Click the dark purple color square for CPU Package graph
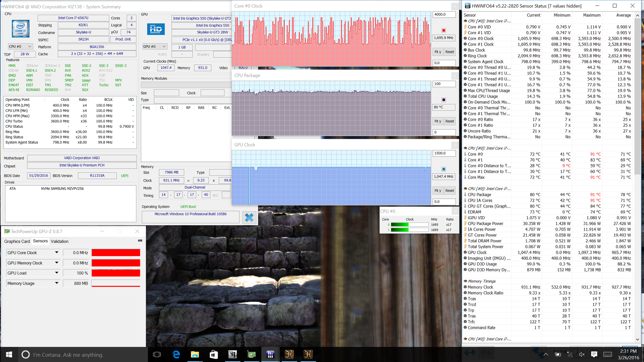The width and height of the screenshot is (644, 362). click(x=443, y=100)
